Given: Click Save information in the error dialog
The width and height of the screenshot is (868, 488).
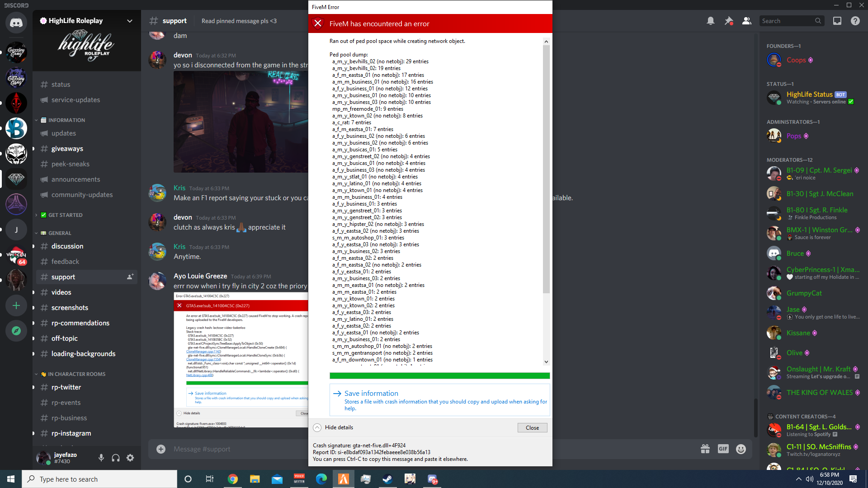Looking at the screenshot, I should pos(371,393).
